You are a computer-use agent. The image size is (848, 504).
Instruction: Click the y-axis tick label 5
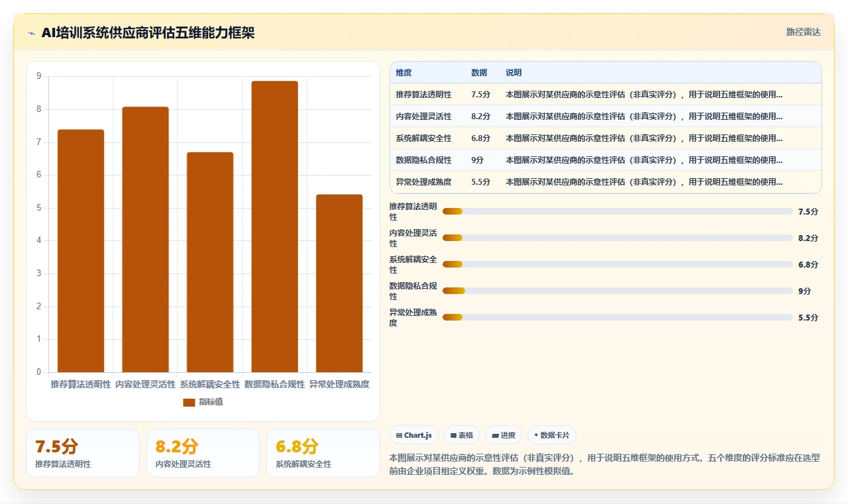[38, 208]
